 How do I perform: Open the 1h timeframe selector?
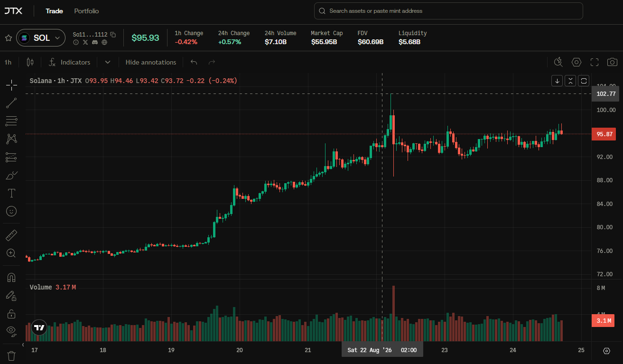click(x=9, y=62)
